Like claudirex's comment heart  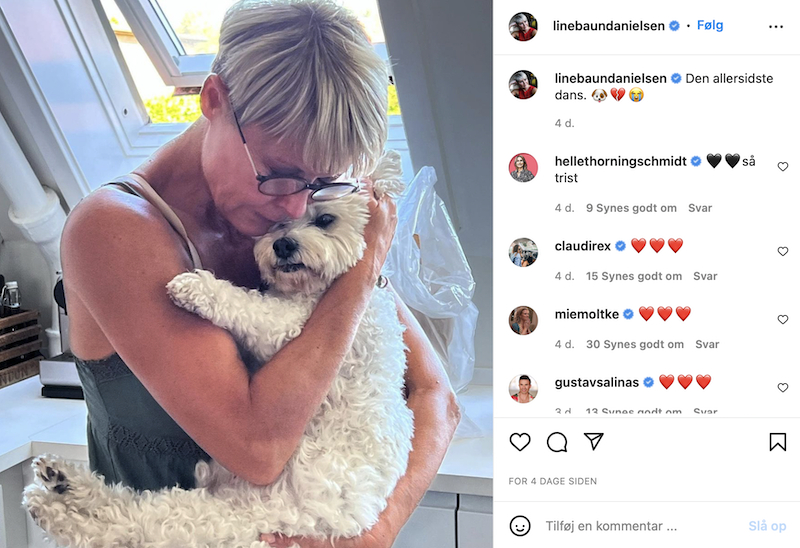pyautogui.click(x=783, y=252)
